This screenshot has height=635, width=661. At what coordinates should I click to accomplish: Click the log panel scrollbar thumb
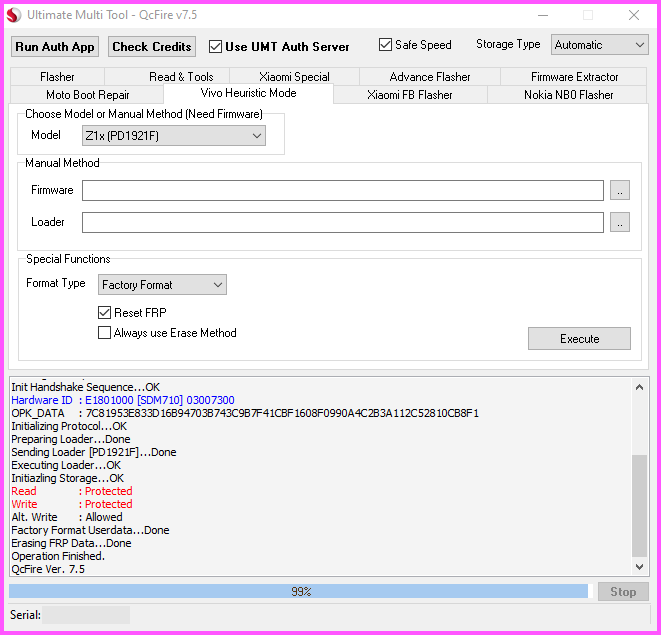point(640,506)
